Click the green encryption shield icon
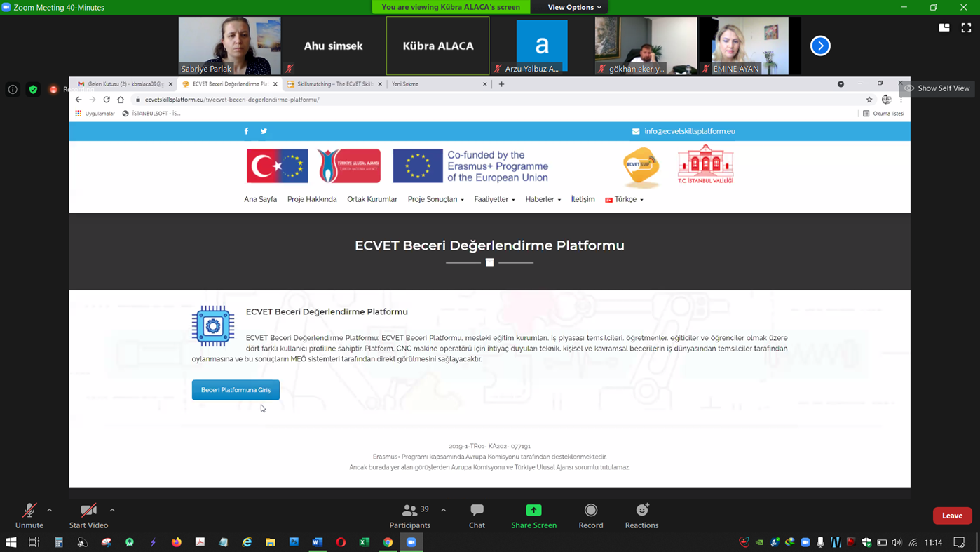 (x=33, y=89)
